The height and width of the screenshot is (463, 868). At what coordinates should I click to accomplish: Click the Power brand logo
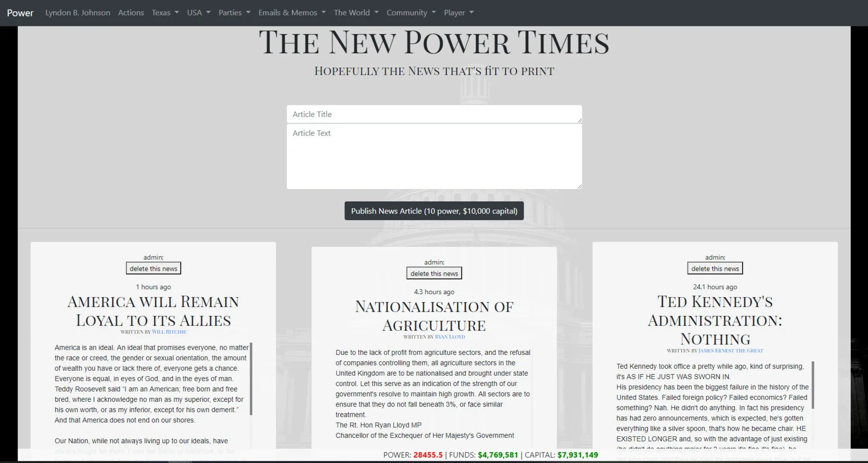(20, 13)
